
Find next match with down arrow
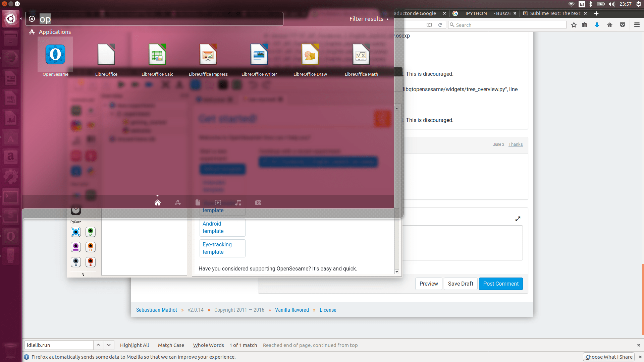tap(109, 345)
